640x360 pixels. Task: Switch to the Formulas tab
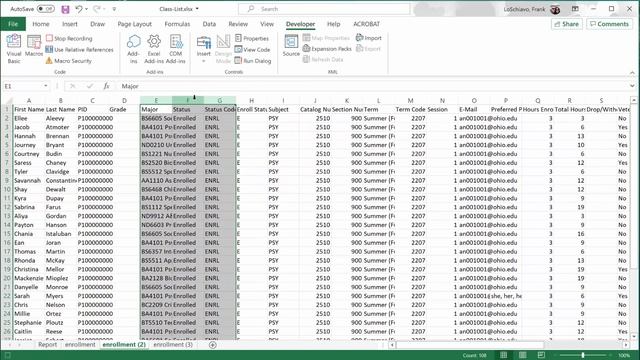coord(177,24)
